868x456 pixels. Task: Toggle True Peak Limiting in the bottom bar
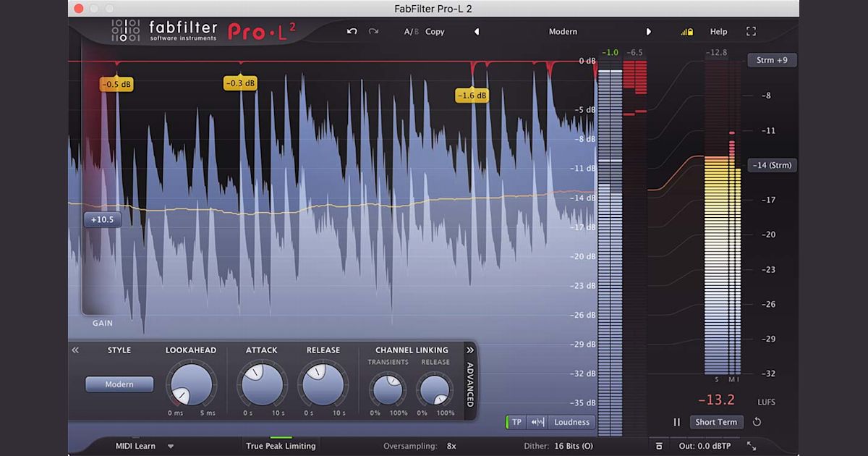click(x=280, y=446)
